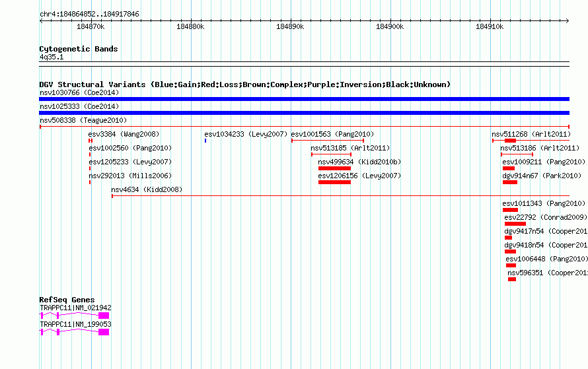Click the red loss bar under nsv499634
588x369 pixels.
pos(334,168)
